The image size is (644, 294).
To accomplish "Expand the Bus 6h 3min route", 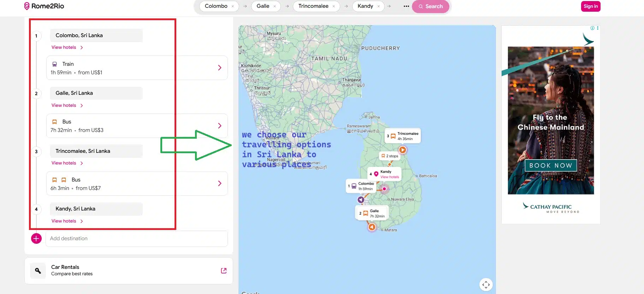I will point(137,183).
